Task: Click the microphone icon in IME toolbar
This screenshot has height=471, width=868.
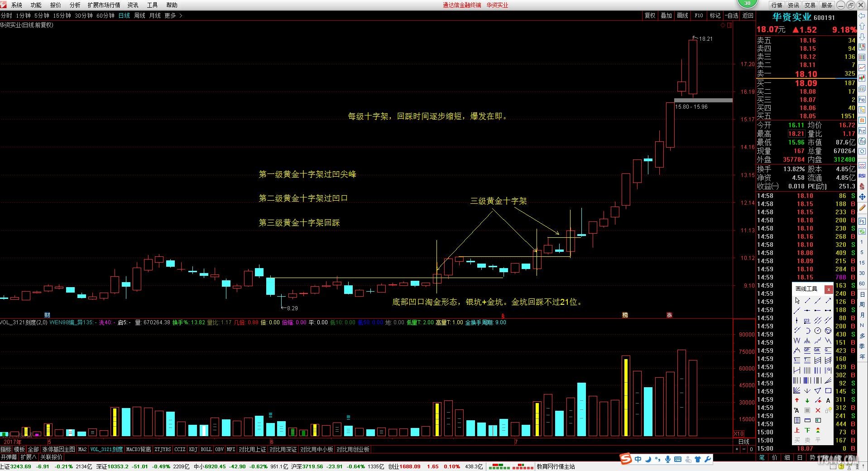Action: click(668, 459)
